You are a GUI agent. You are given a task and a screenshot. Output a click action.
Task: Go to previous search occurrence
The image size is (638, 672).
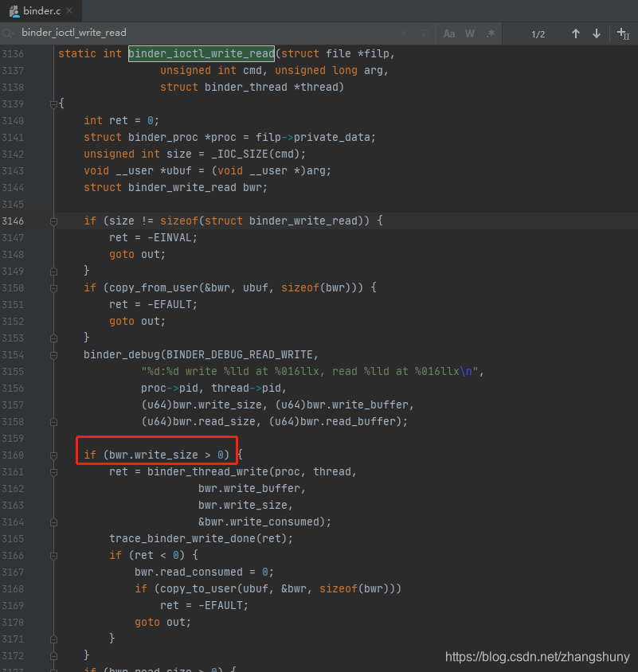(575, 33)
